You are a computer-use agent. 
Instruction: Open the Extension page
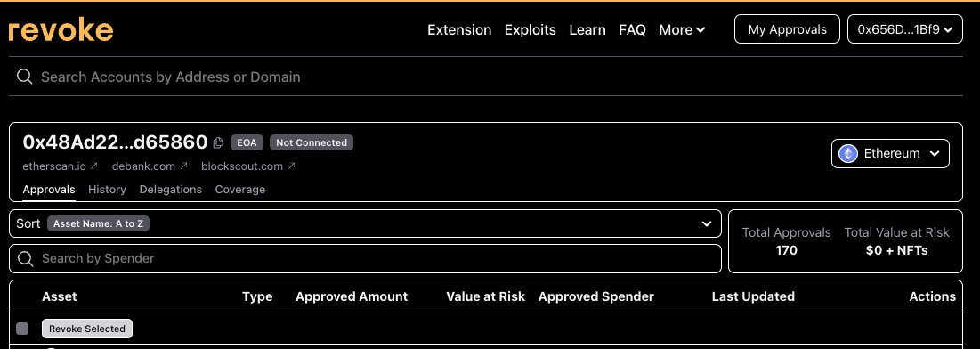[459, 29]
